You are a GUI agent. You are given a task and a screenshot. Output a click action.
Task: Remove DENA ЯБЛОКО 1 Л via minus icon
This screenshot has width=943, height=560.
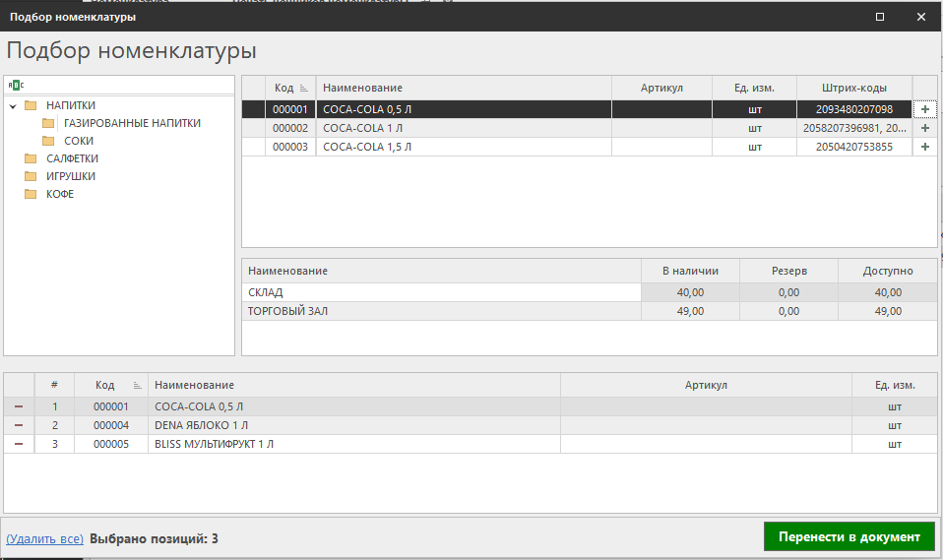[x=19, y=425]
